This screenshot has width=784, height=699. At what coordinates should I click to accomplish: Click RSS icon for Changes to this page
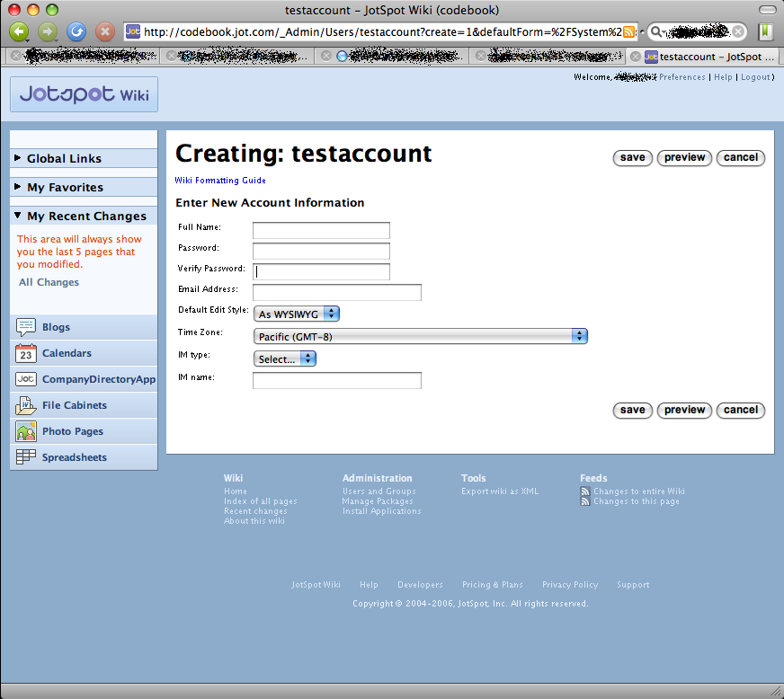tap(585, 501)
